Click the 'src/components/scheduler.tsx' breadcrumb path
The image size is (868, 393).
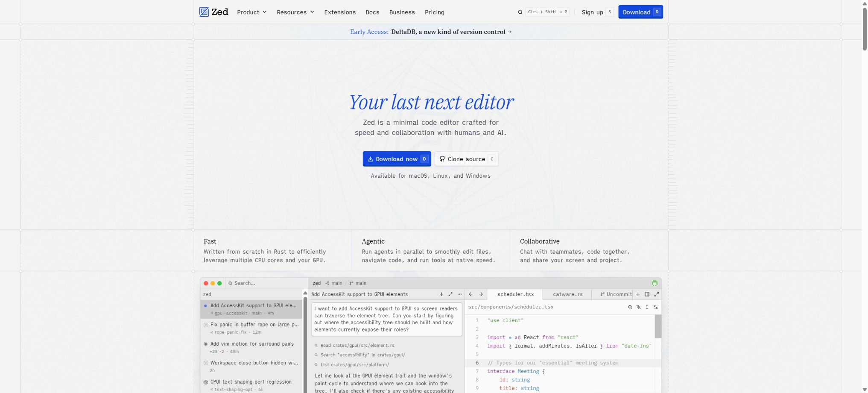511,307
